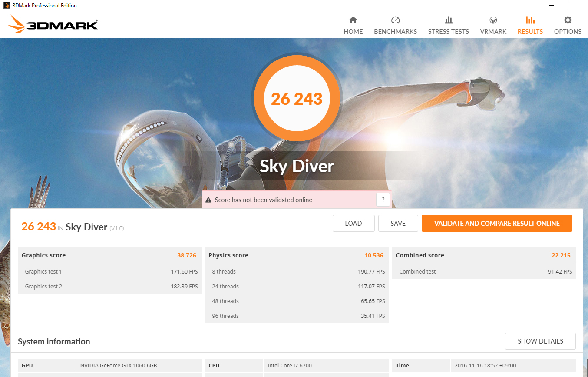Click the Physics score value 10 536
The image size is (588, 377).
(x=374, y=255)
